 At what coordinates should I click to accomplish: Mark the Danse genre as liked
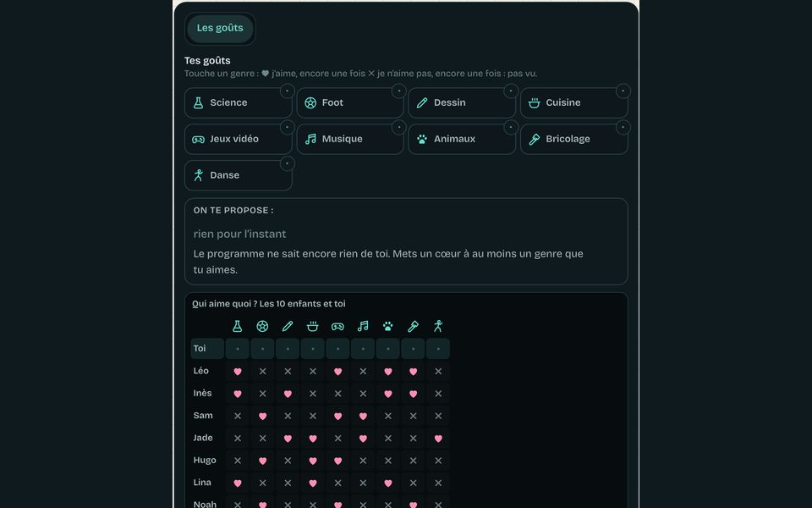point(239,175)
